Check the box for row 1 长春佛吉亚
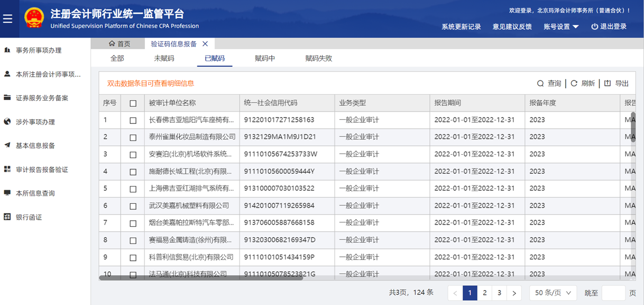 pyautogui.click(x=133, y=120)
